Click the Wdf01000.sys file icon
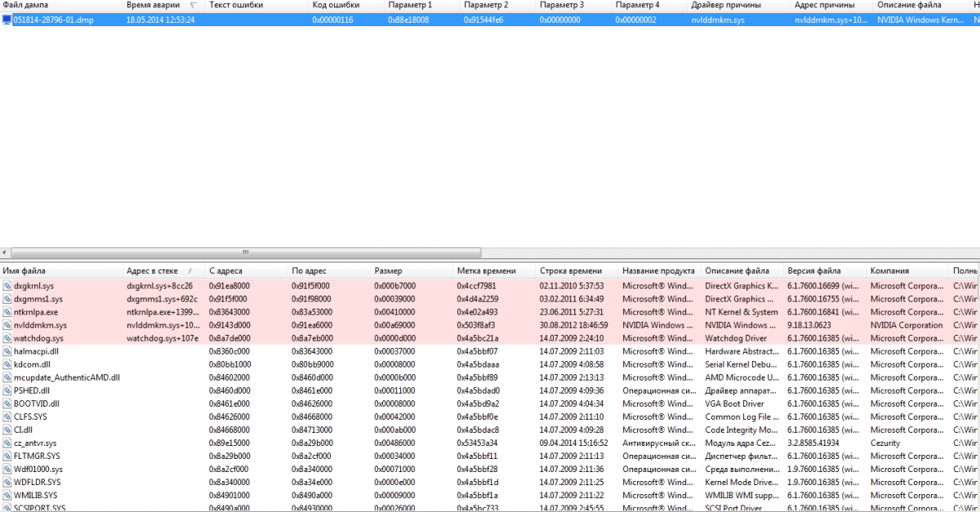The width and height of the screenshot is (980, 512). (x=7, y=469)
